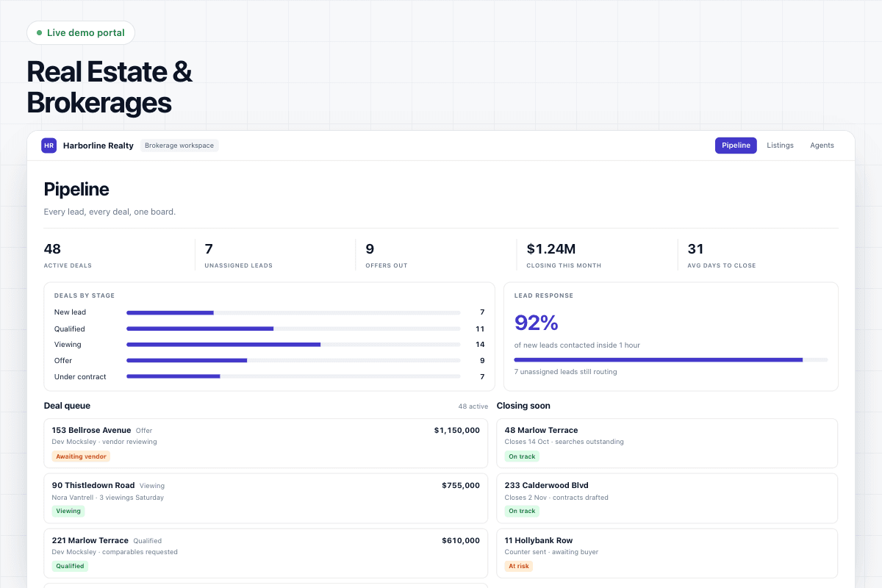Open the 233 Calderwood Blvd closing card
This screenshot has height=588, width=882.
click(667, 498)
